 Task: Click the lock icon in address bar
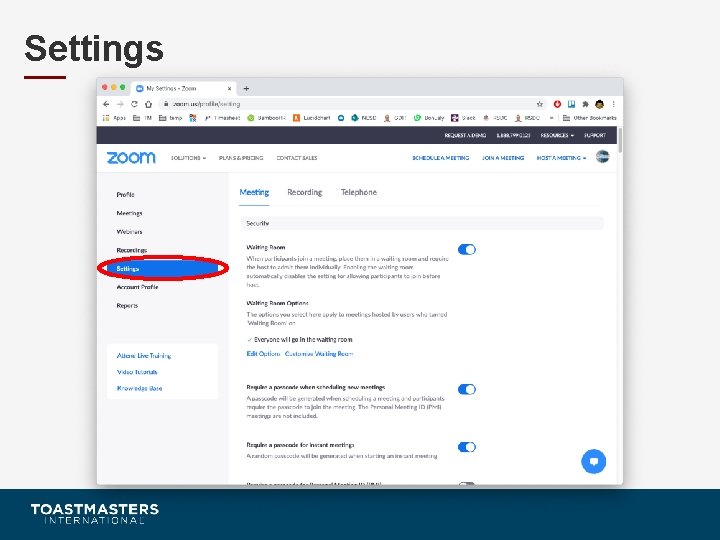point(166,104)
